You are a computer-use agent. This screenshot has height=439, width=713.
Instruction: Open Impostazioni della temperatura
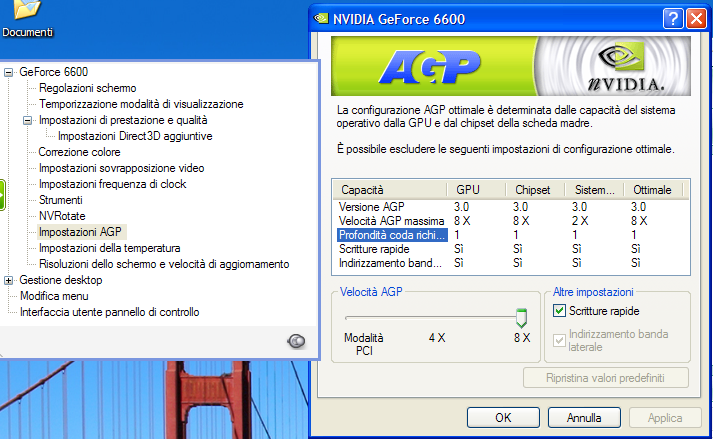pos(110,248)
